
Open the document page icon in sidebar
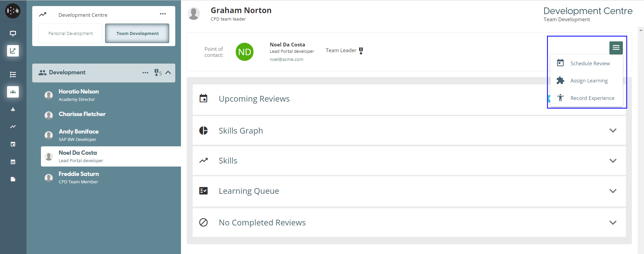pos(13,179)
